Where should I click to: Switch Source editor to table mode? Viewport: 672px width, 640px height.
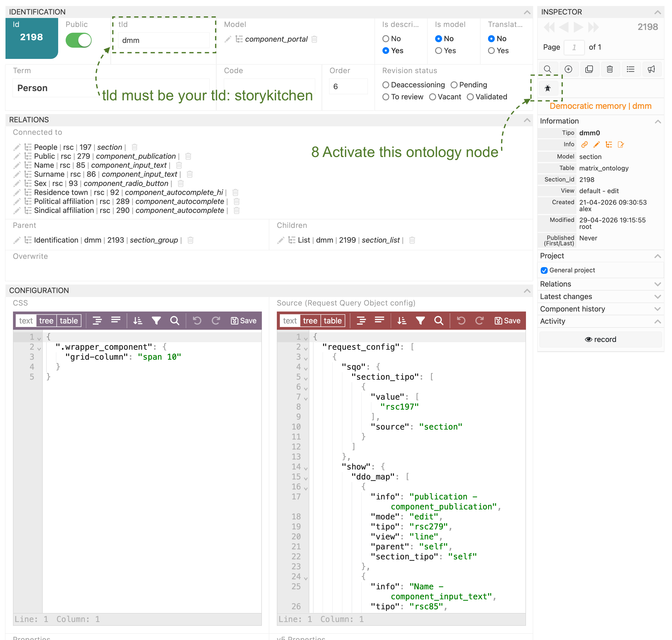click(333, 321)
